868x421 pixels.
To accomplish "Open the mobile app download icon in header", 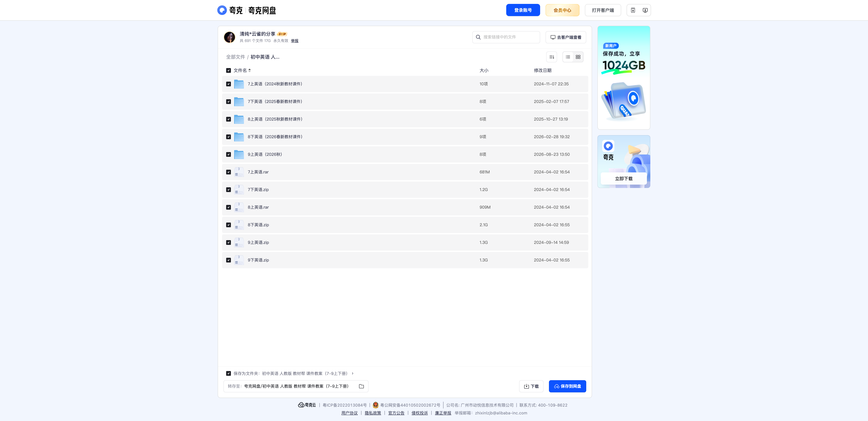I will tap(633, 10).
